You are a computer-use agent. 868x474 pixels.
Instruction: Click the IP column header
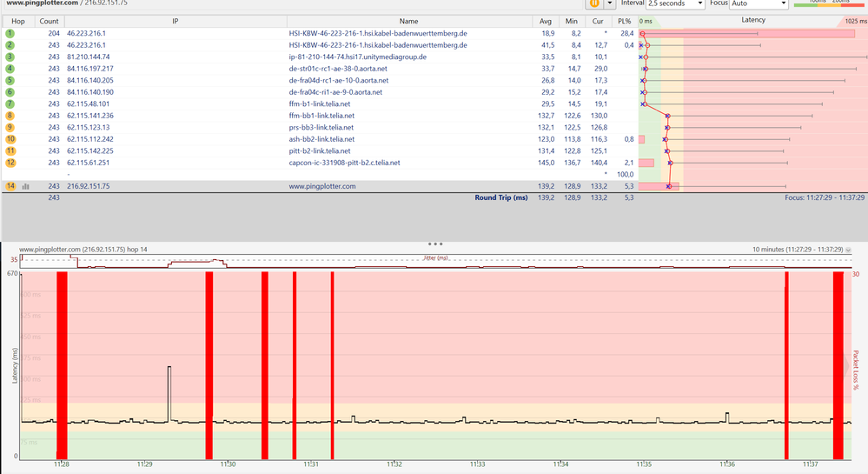(x=175, y=21)
